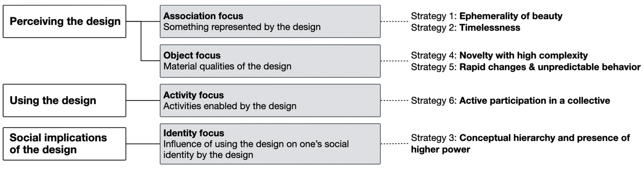
Task: Select "Strategy 1: Ephemerality of beauty" label
Action: pos(487,16)
